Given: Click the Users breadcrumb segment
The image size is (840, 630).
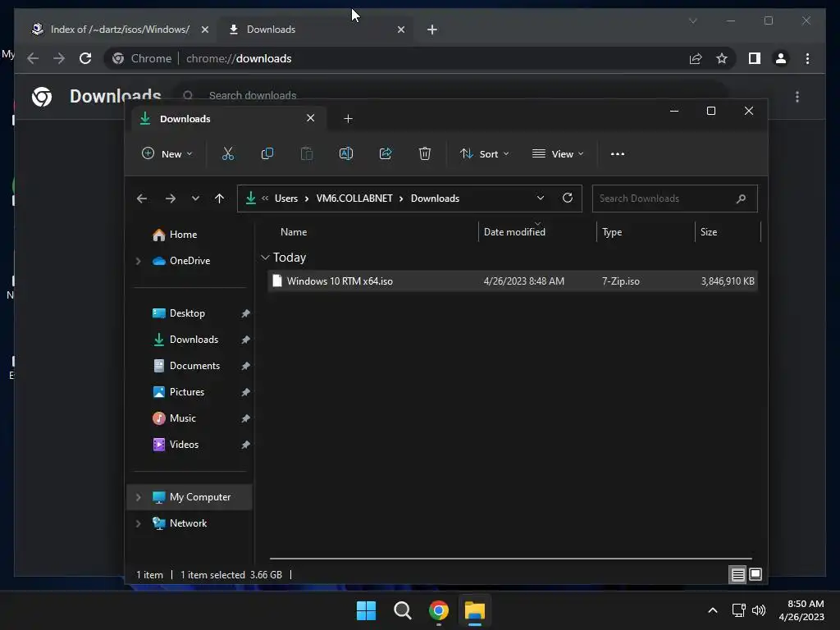Looking at the screenshot, I should point(286,199).
